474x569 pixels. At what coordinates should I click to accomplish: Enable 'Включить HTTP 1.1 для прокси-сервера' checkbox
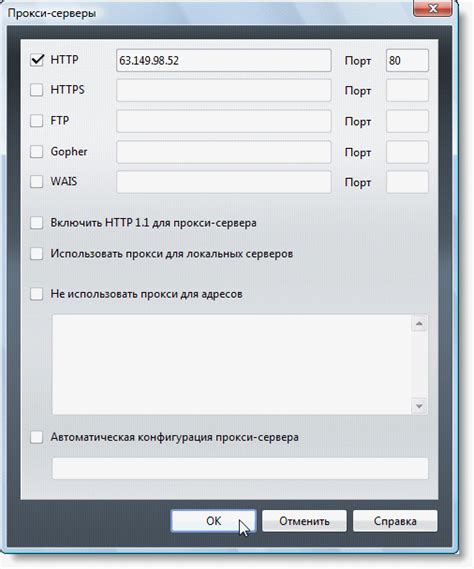pyautogui.click(x=37, y=222)
